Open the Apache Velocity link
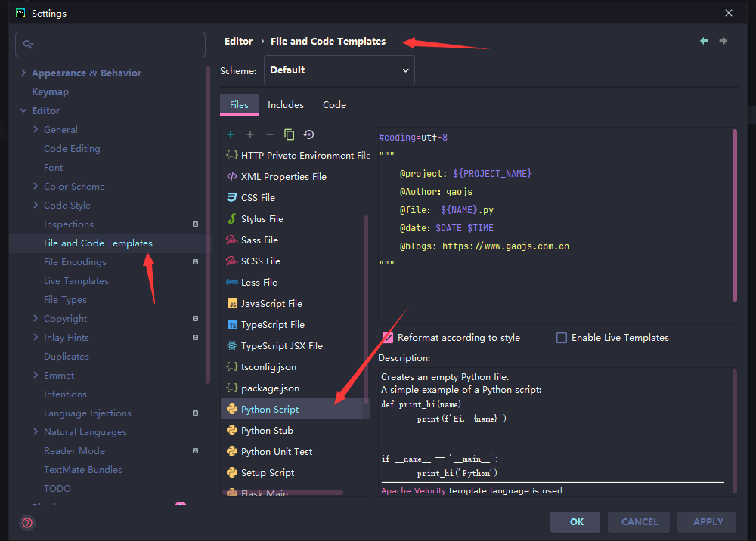Viewport: 756px width, 541px height. [x=414, y=491]
